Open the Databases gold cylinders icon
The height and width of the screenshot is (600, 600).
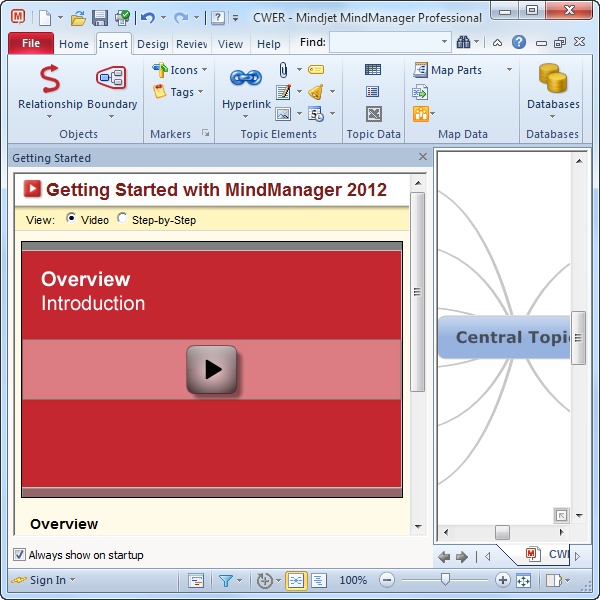(x=552, y=78)
